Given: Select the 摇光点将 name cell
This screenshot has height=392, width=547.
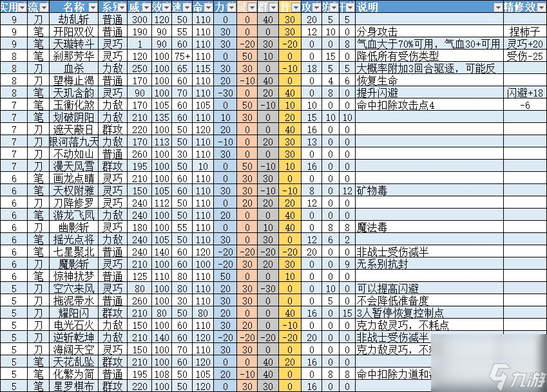Looking at the screenshot, I should coord(73,239).
